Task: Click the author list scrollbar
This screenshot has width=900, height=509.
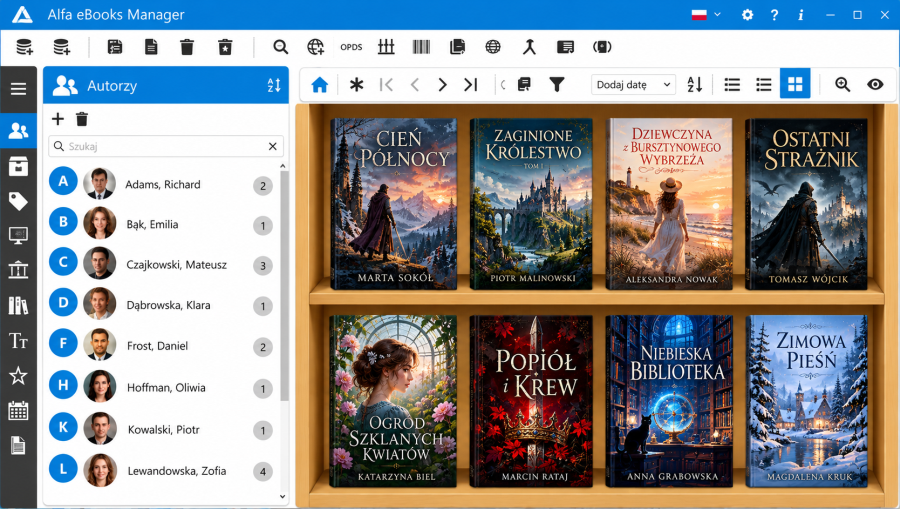Action: point(284,286)
